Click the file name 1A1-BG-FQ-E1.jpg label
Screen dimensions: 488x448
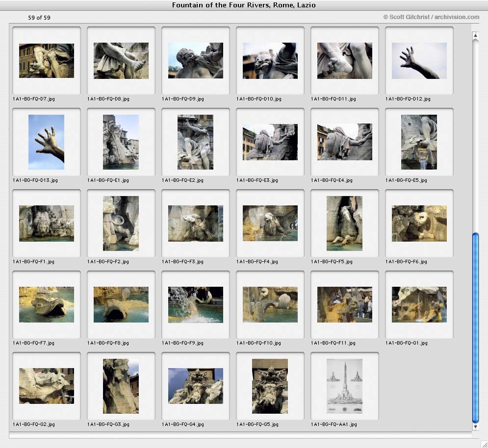pyautogui.click(x=108, y=180)
